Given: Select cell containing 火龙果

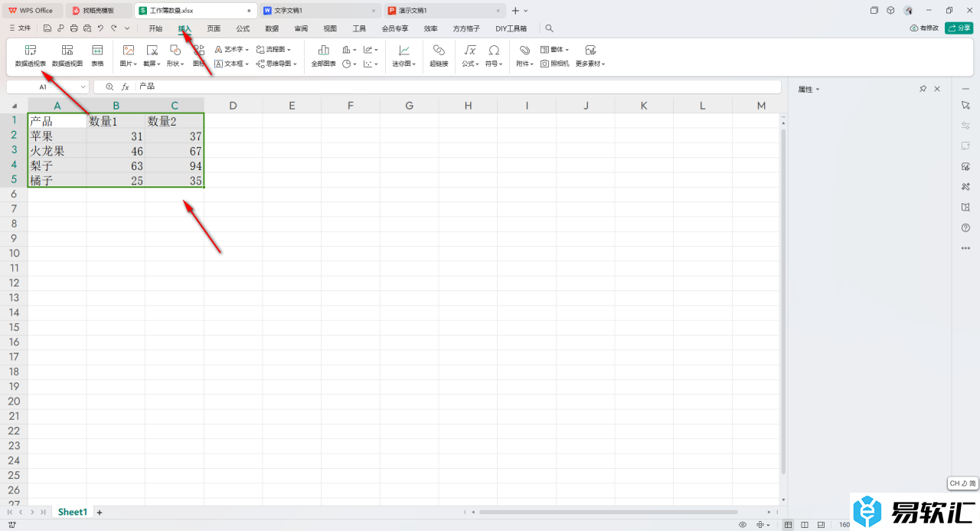Looking at the screenshot, I should pyautogui.click(x=57, y=150).
